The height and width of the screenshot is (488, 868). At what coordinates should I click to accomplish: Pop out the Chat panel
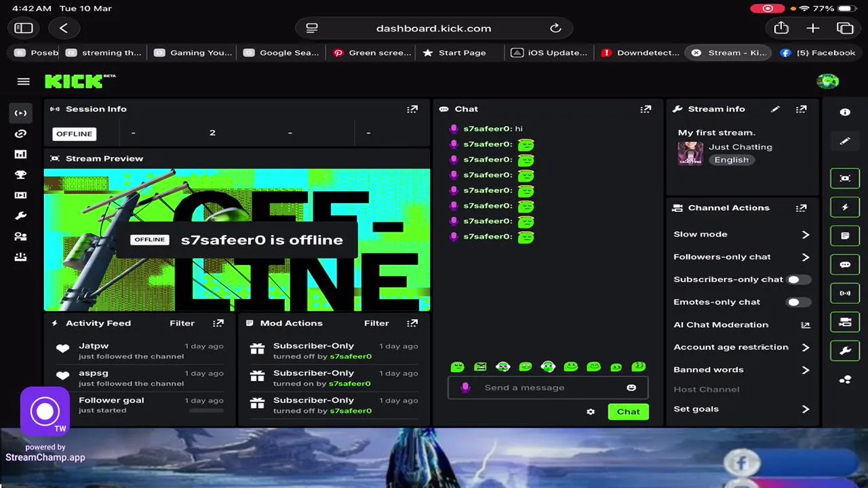pos(646,109)
